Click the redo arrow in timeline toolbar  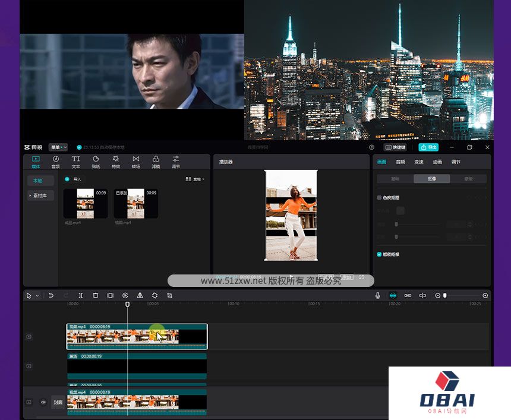click(x=66, y=295)
